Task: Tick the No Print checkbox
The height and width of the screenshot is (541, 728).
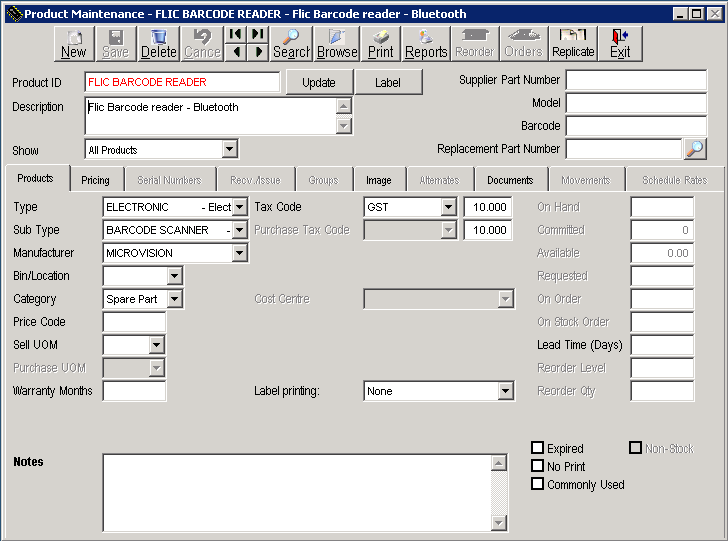Action: 538,466
